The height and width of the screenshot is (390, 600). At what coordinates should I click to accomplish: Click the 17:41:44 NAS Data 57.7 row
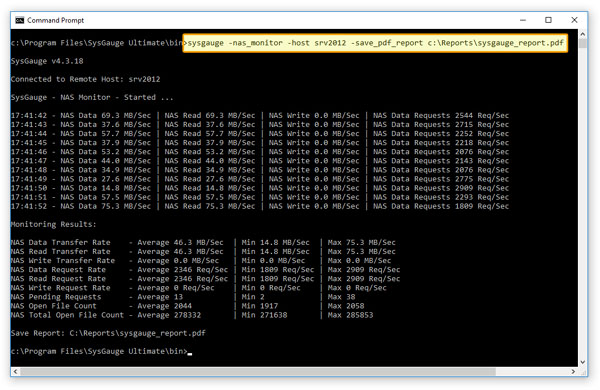[x=260, y=134]
